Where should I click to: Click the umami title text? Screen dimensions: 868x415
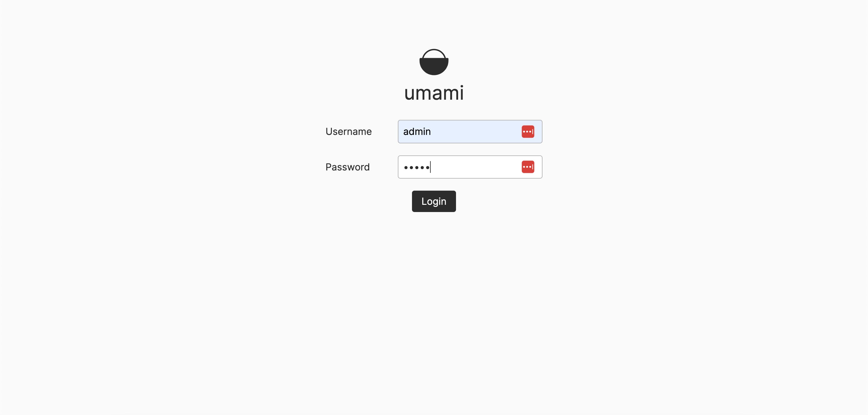click(x=434, y=93)
